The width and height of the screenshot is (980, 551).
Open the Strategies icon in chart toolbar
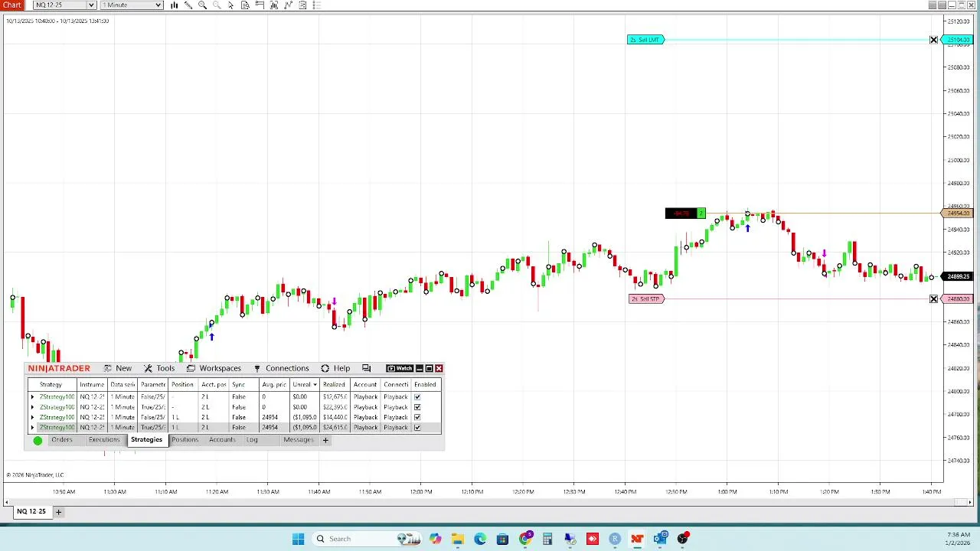pyautogui.click(x=288, y=5)
